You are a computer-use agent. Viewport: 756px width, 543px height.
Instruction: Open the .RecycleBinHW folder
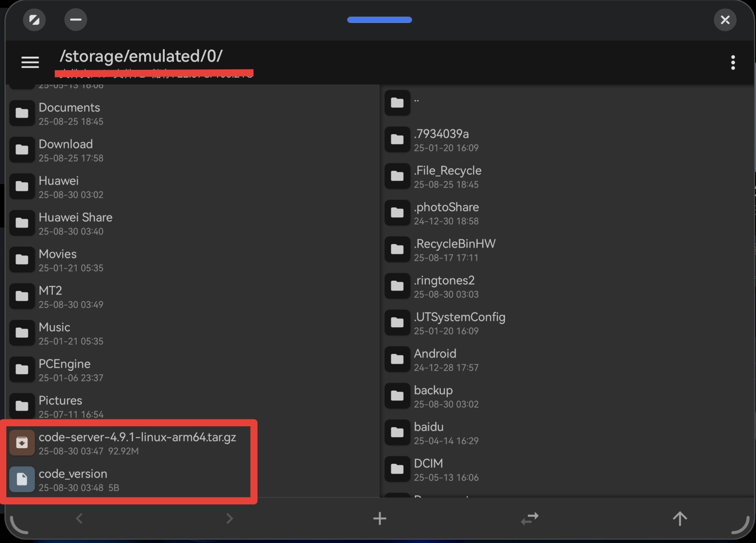coord(568,250)
